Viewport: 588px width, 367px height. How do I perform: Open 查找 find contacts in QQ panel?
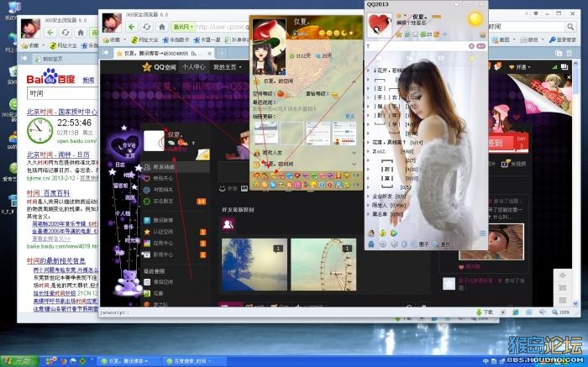coord(442,244)
